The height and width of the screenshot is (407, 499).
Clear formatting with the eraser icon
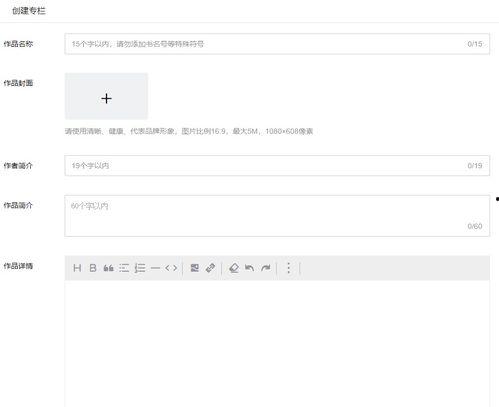click(x=234, y=268)
